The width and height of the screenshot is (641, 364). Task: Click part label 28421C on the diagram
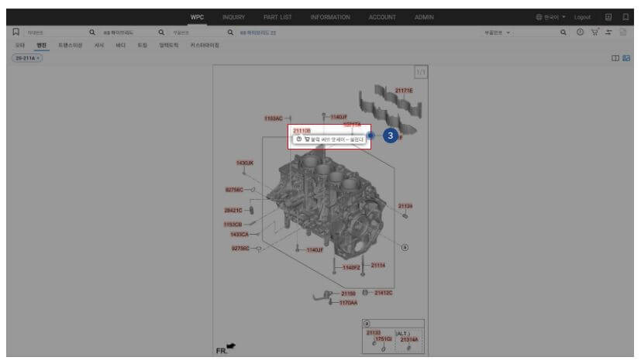(x=233, y=211)
